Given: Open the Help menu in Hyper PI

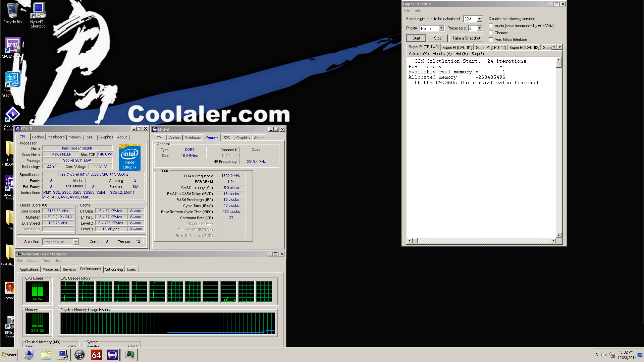Looking at the screenshot, I should click(417, 10).
